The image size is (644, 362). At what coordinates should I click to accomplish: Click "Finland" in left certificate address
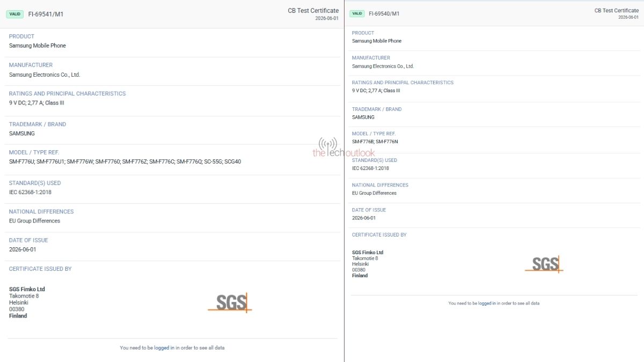18,316
